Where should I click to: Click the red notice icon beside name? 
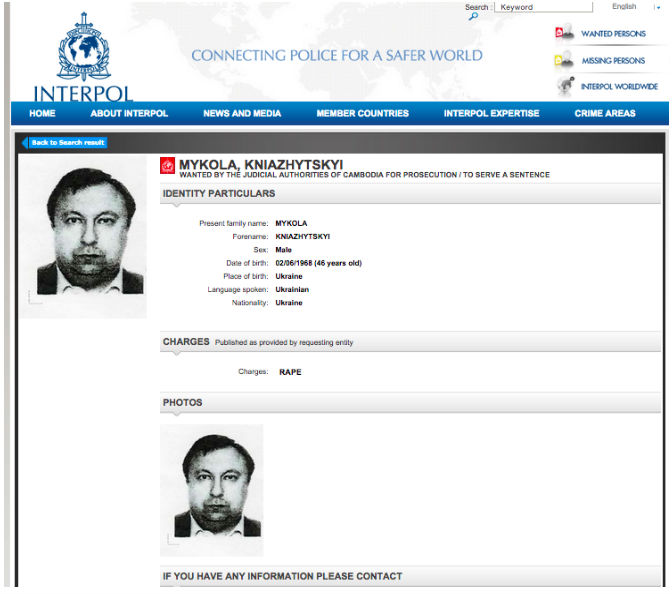pos(167,166)
